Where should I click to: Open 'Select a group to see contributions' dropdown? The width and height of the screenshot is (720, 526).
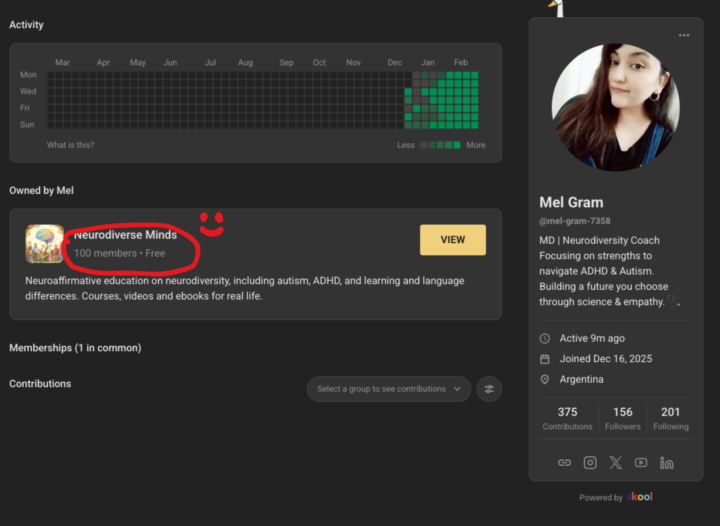(x=389, y=389)
